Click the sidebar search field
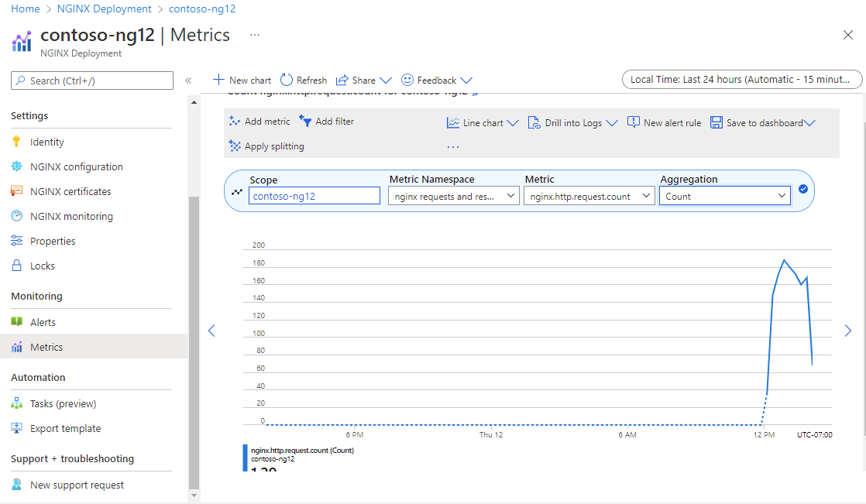Screen dimensions: 866x504 coord(92,81)
